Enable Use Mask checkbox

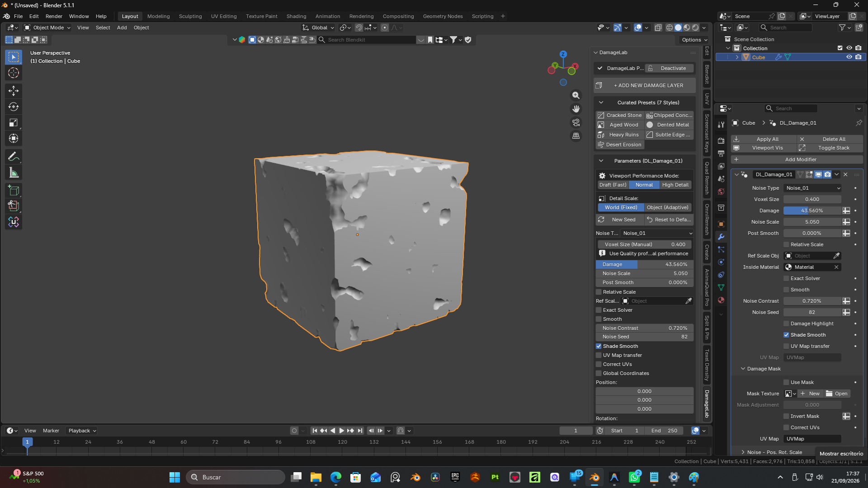point(786,382)
